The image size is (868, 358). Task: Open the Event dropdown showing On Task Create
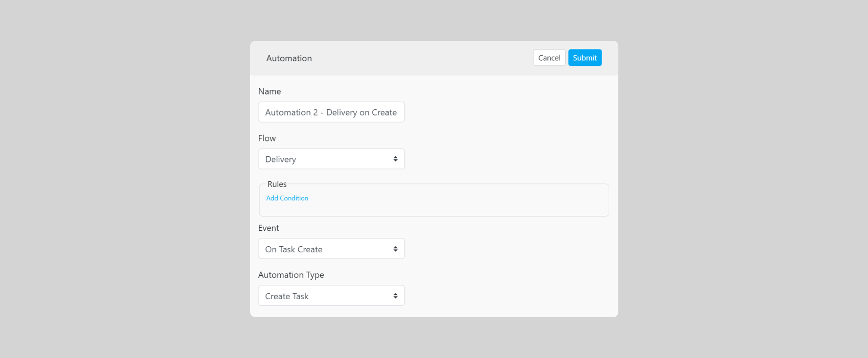pos(331,249)
